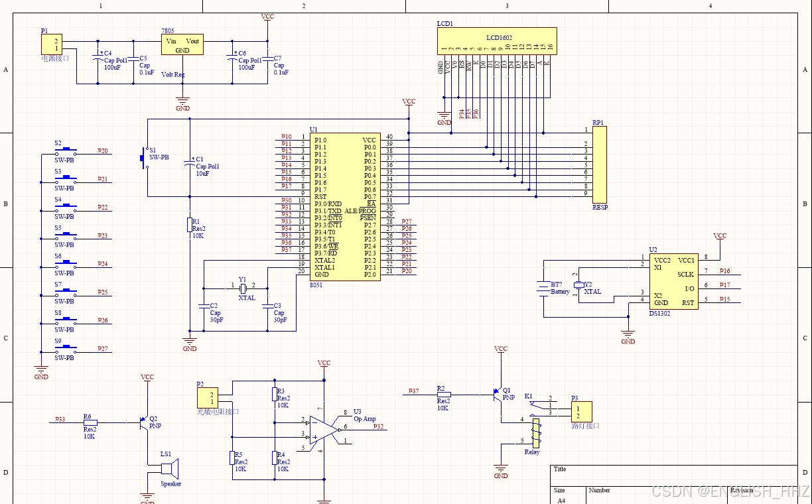The image size is (812, 504).
Task: Click the P10 net label at 8051 pin 1
Action: click(286, 137)
